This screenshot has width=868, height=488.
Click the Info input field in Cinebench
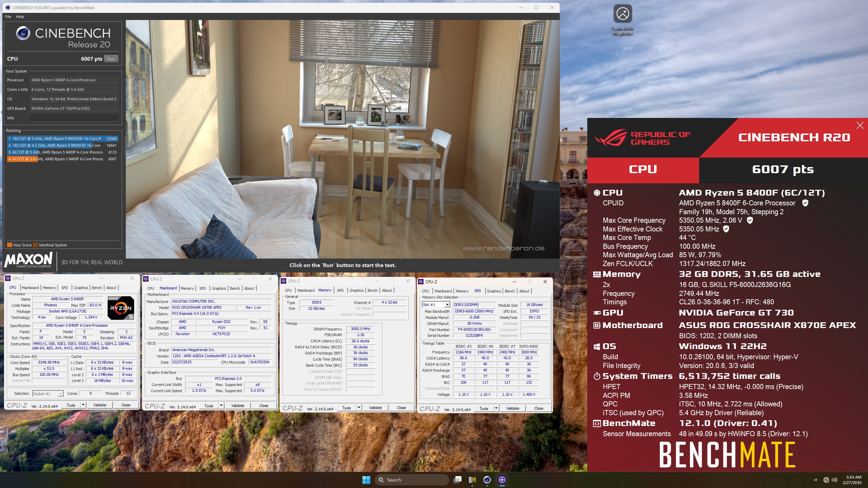pyautogui.click(x=74, y=118)
